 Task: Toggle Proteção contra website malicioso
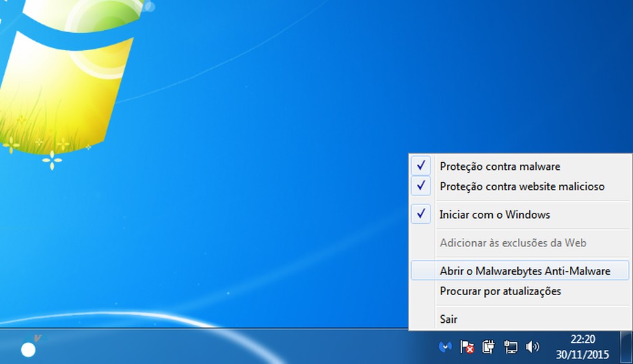click(x=520, y=187)
